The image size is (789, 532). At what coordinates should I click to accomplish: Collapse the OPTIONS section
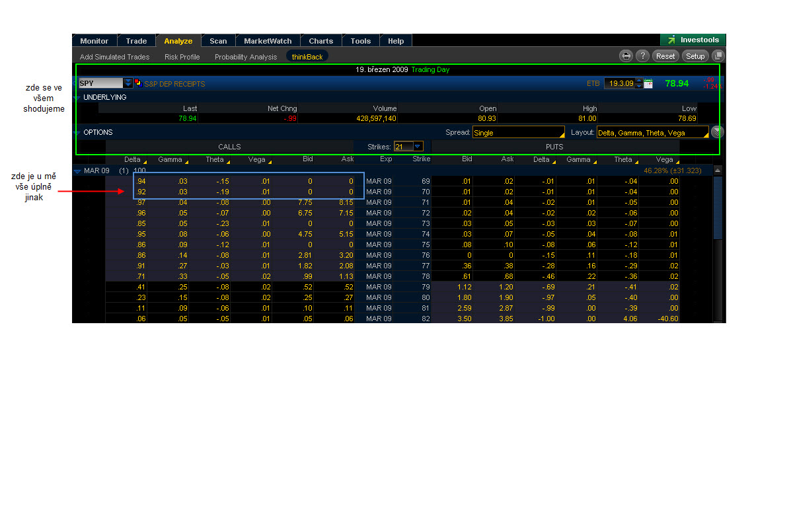pos(77,132)
